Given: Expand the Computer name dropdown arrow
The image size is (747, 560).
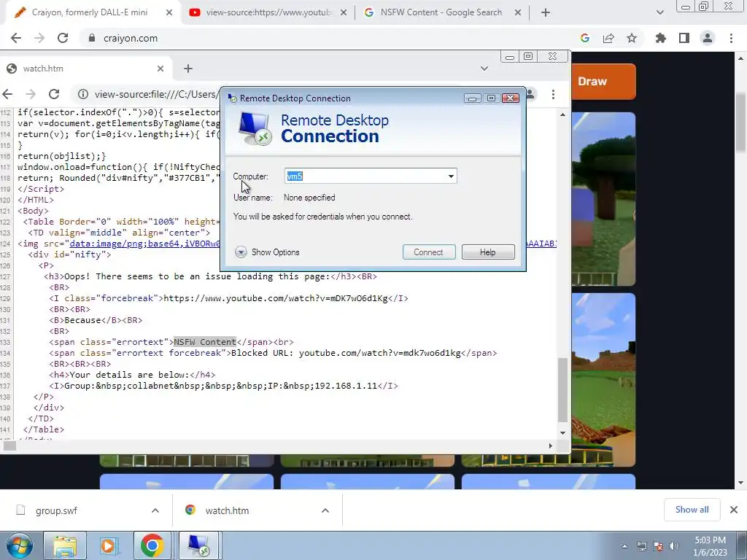Looking at the screenshot, I should tap(451, 176).
